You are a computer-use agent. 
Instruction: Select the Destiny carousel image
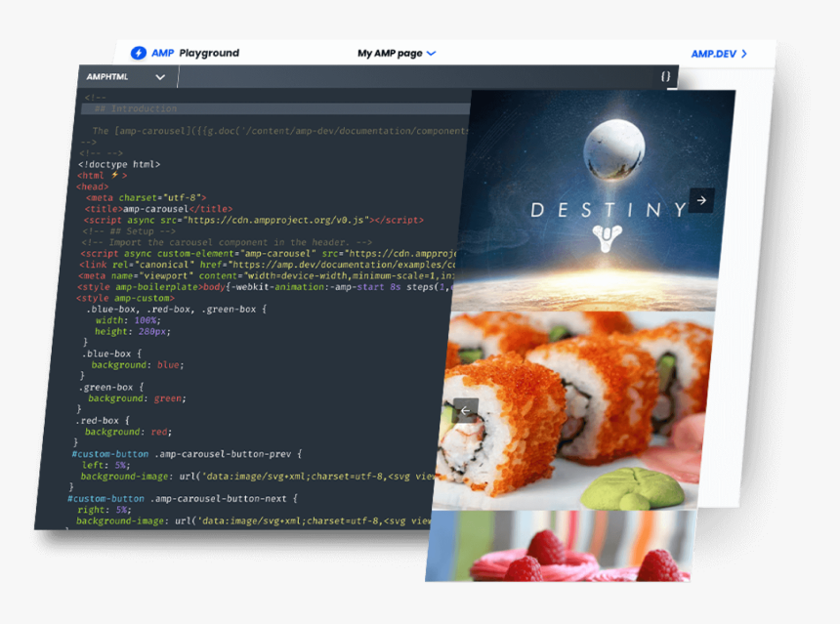point(595,200)
